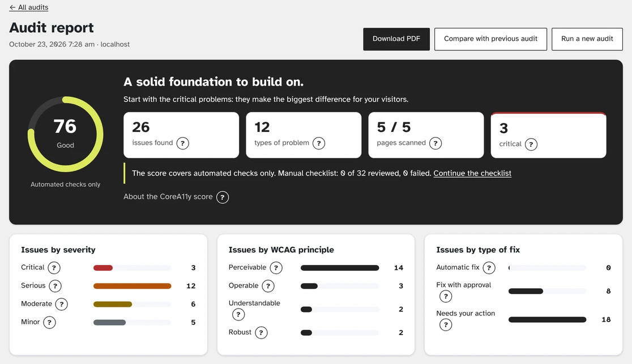Compare with previous audit

click(490, 39)
